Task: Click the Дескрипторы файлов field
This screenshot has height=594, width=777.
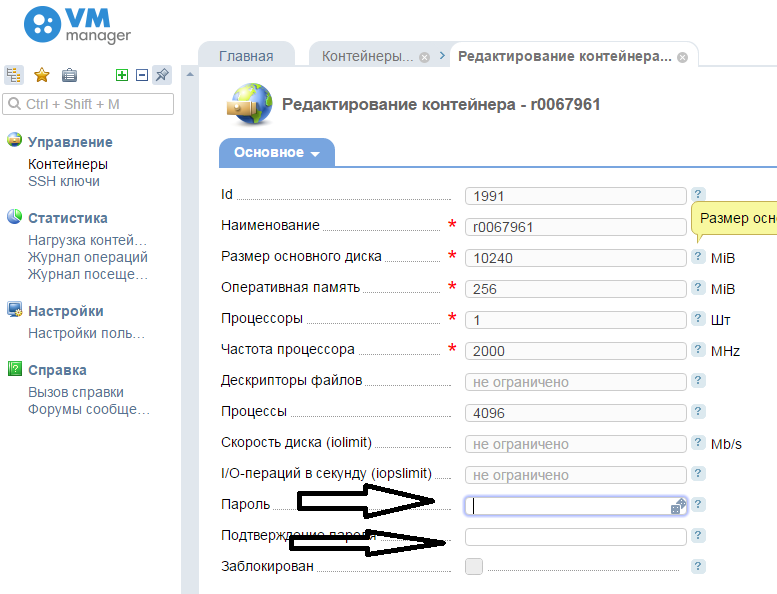Action: (576, 382)
